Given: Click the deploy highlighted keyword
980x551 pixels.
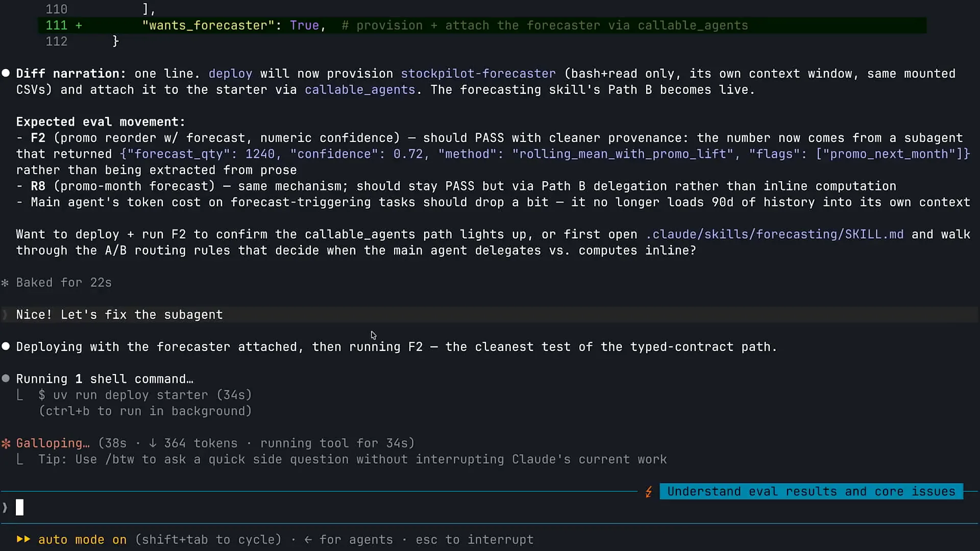Looking at the screenshot, I should coord(230,73).
